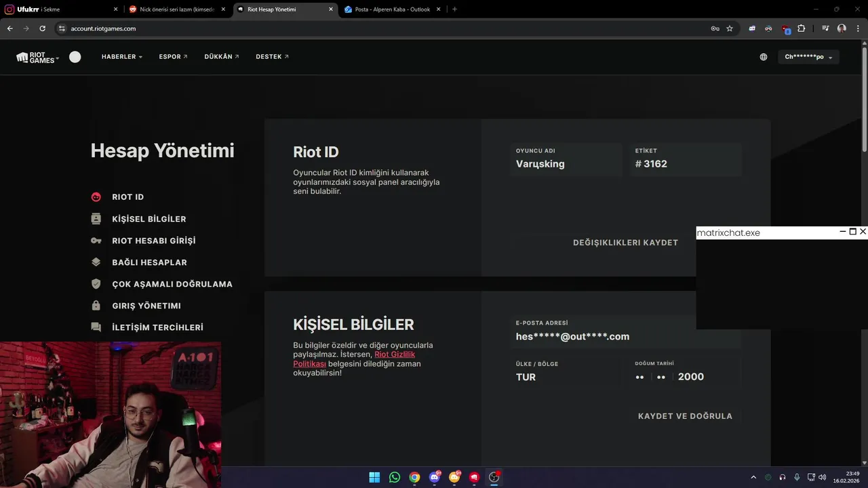The width and height of the screenshot is (868, 488).
Task: Select the RIOT ID sidebar icon
Action: coord(96,197)
